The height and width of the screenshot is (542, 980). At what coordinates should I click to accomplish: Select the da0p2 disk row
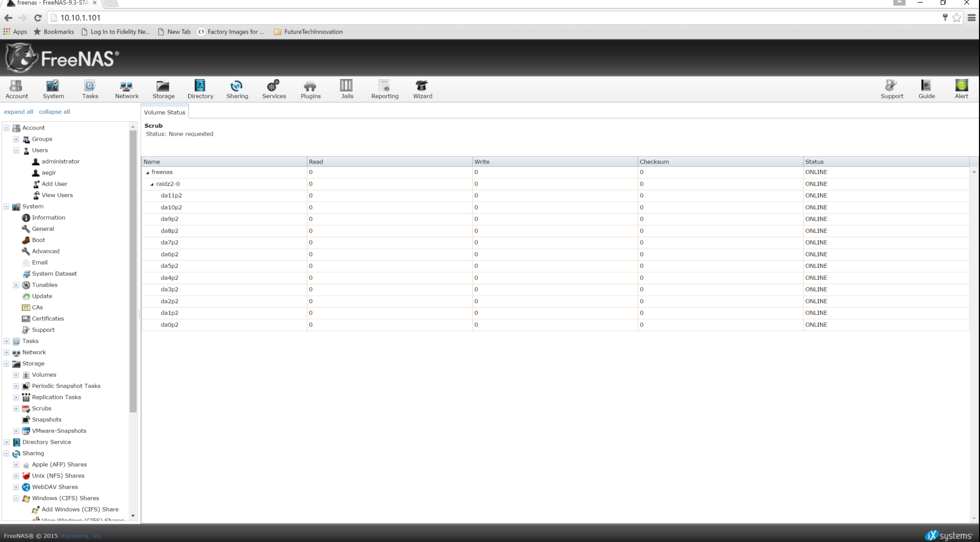coord(555,325)
